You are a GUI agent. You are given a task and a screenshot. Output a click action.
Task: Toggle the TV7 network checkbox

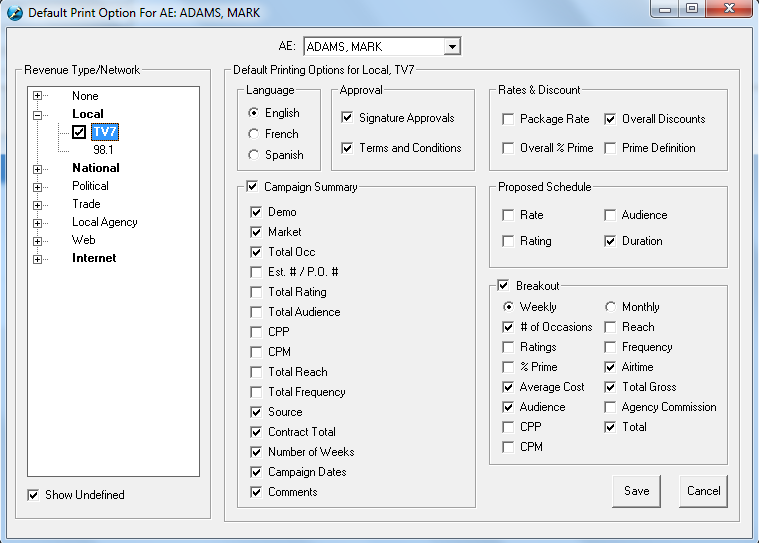click(x=79, y=132)
